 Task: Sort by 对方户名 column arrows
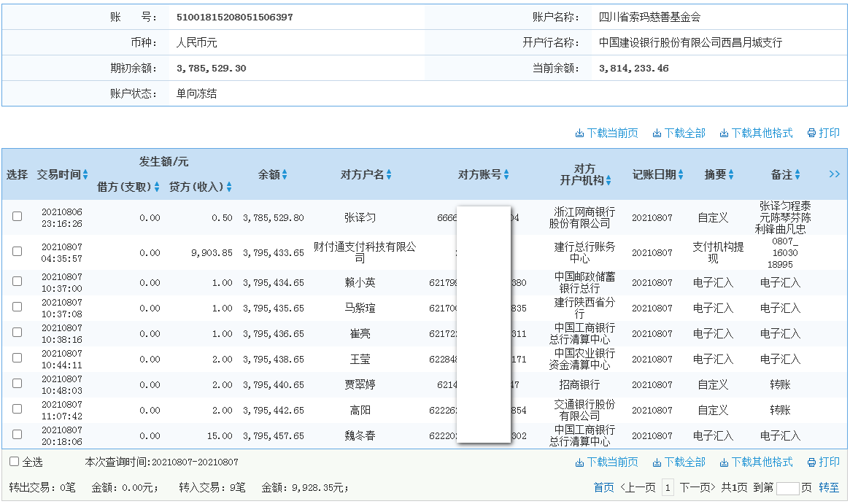(x=389, y=174)
